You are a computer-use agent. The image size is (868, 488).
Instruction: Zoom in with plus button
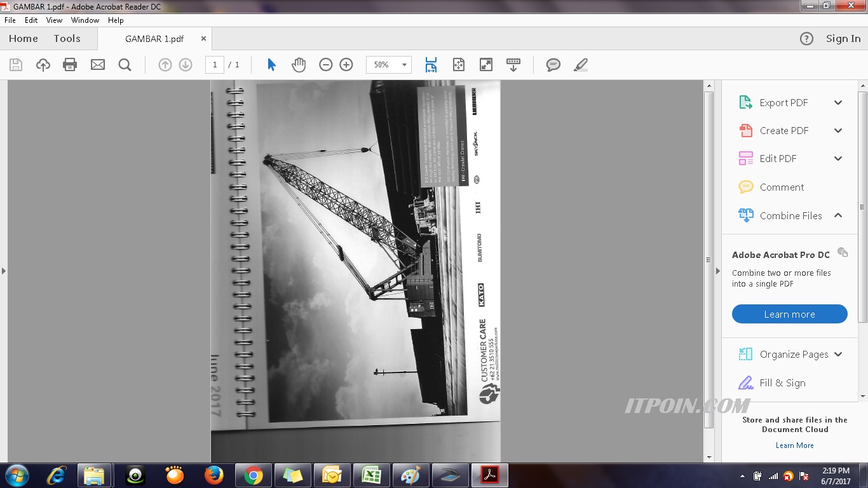346,65
